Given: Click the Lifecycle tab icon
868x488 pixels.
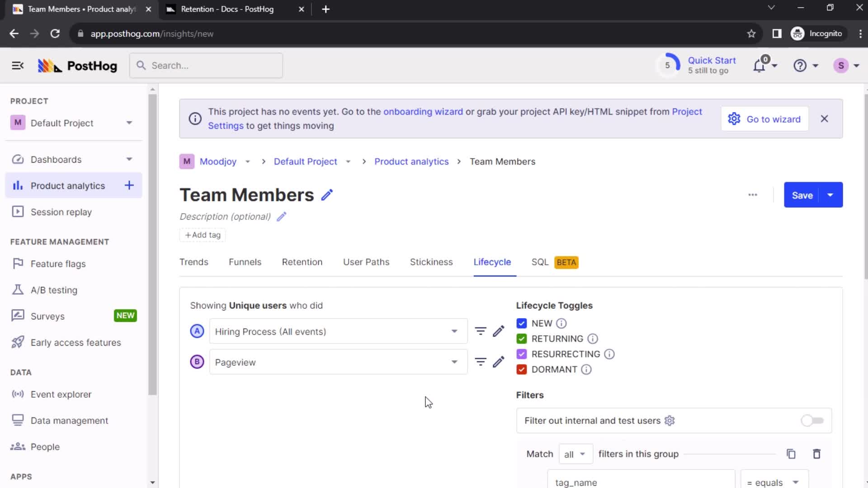Looking at the screenshot, I should (492, 262).
